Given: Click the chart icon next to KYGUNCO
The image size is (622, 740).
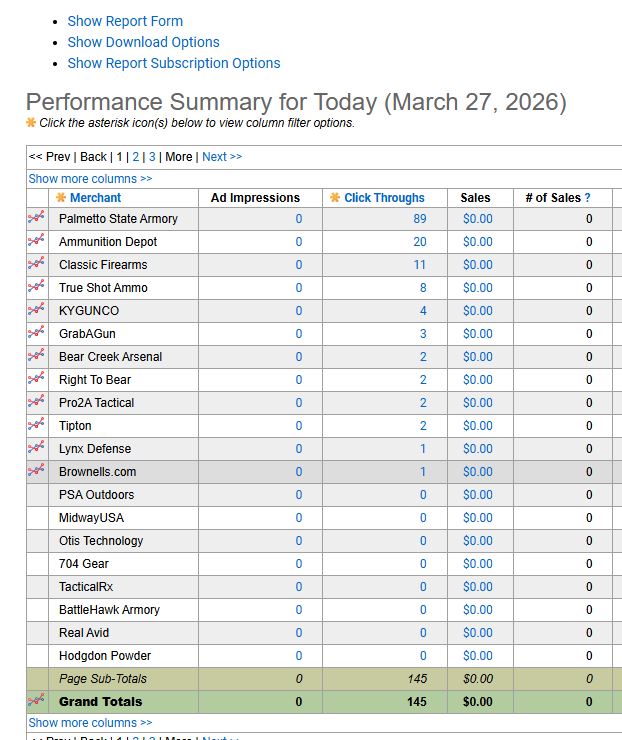Looking at the screenshot, I should click(x=36, y=311).
